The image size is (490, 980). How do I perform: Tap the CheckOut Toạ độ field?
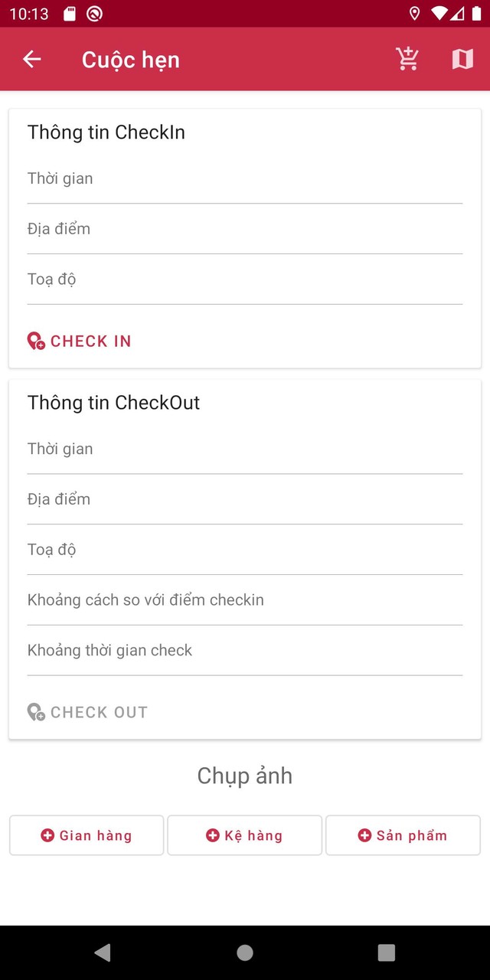(x=245, y=550)
